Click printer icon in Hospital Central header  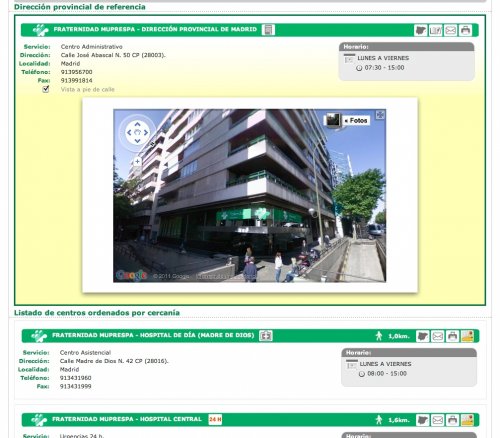pos(452,420)
